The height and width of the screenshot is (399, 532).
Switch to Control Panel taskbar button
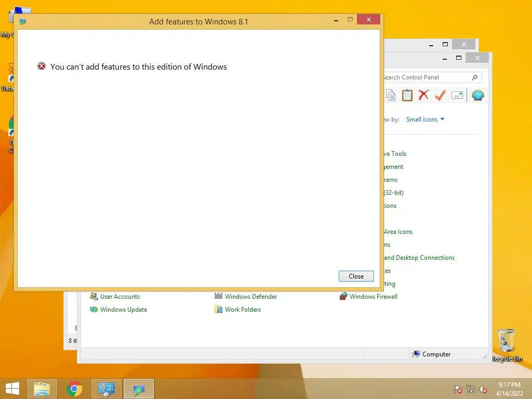coord(106,389)
